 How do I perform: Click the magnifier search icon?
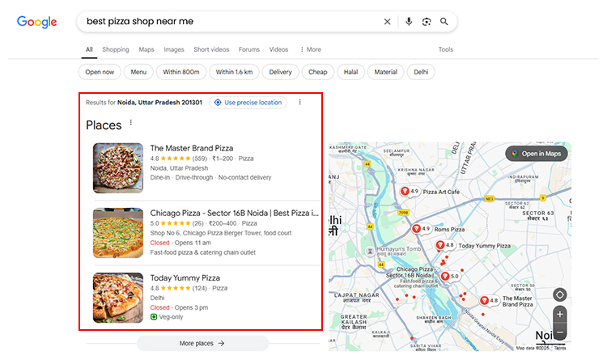coord(444,22)
